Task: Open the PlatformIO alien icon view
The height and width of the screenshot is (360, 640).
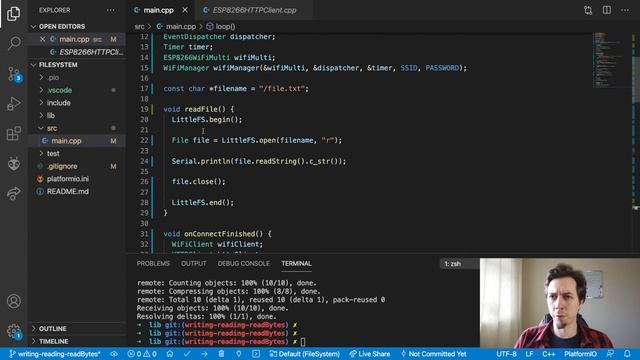Action: 13,164
